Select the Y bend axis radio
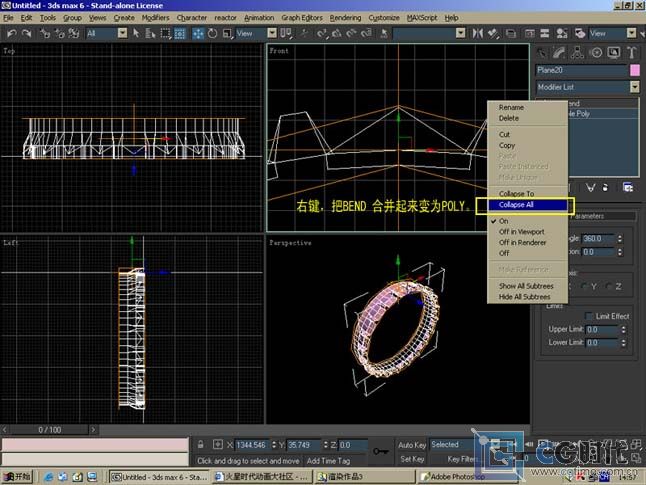Image resolution: width=646 pixels, height=485 pixels. tap(584, 286)
